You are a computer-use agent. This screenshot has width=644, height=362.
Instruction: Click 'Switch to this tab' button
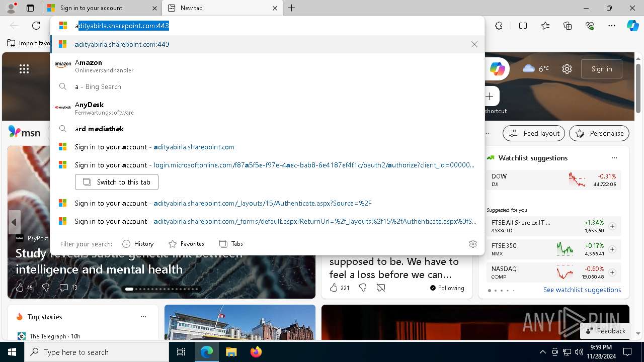point(117,182)
